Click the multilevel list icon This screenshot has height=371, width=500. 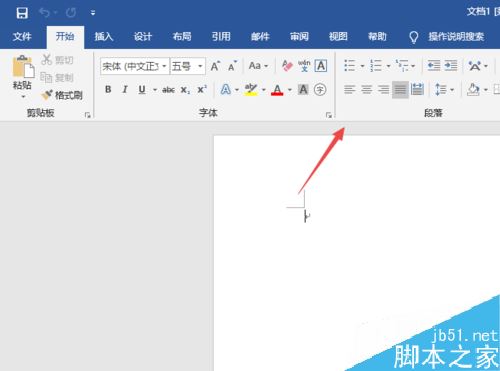(x=402, y=66)
